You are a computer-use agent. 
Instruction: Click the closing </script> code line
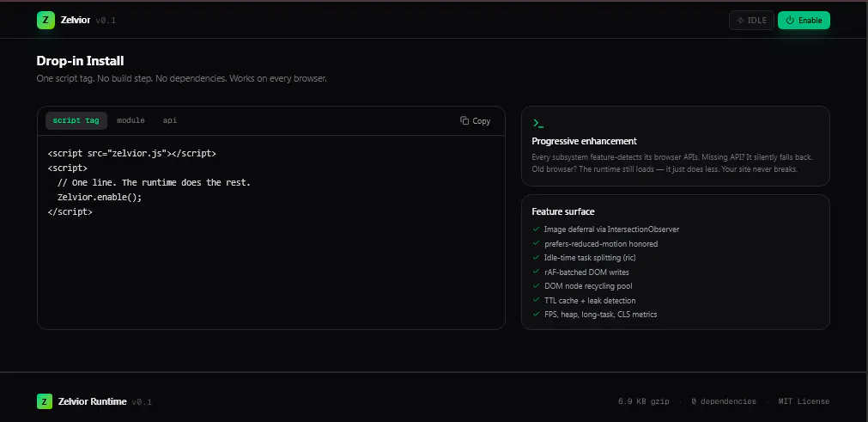tap(70, 211)
